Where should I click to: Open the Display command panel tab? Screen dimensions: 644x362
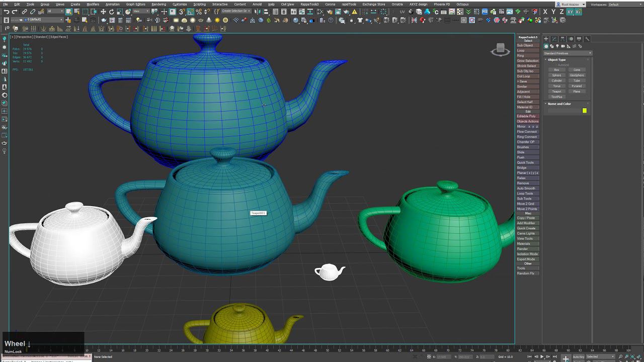click(579, 39)
